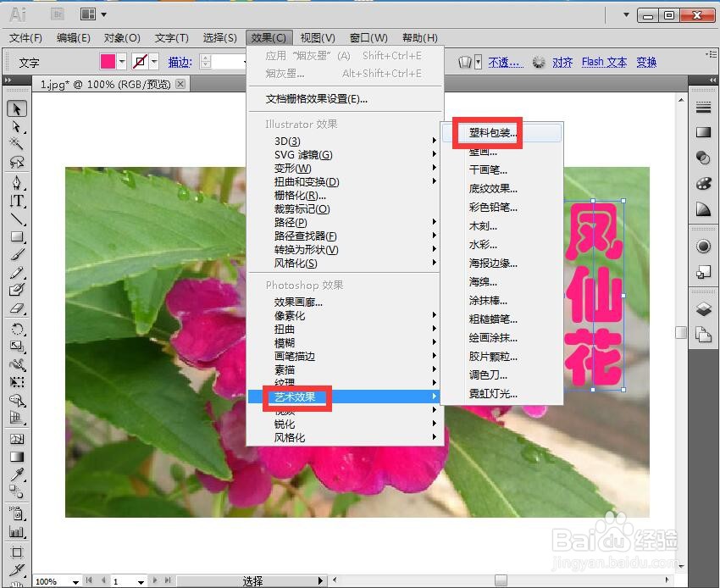Click the stroke none swatch
Image resolution: width=720 pixels, height=588 pixels.
click(x=140, y=61)
